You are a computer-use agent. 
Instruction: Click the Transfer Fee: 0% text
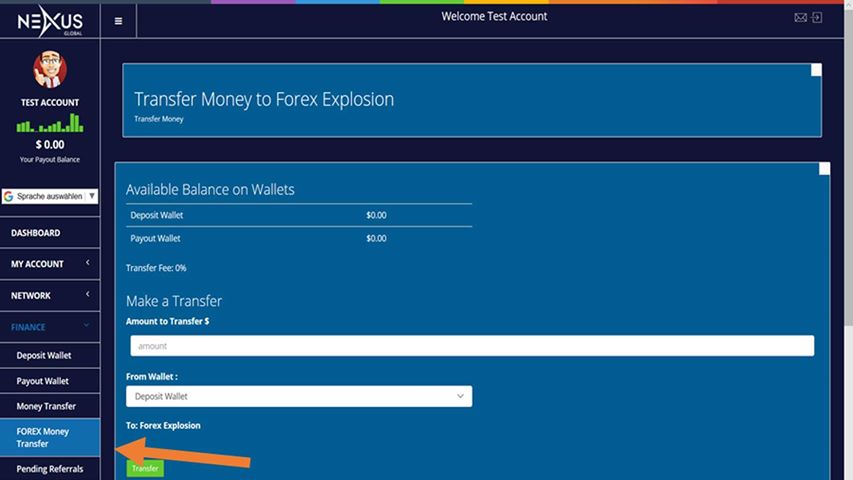point(156,268)
